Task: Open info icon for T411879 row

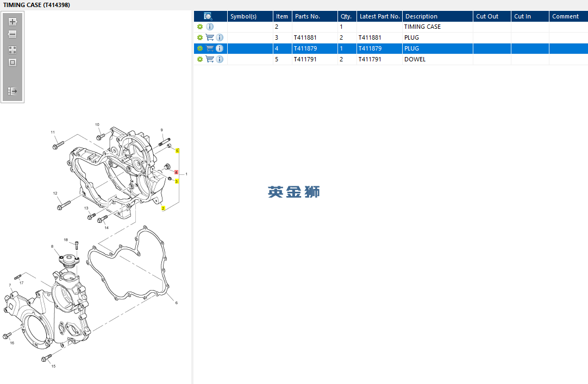Action: click(220, 48)
